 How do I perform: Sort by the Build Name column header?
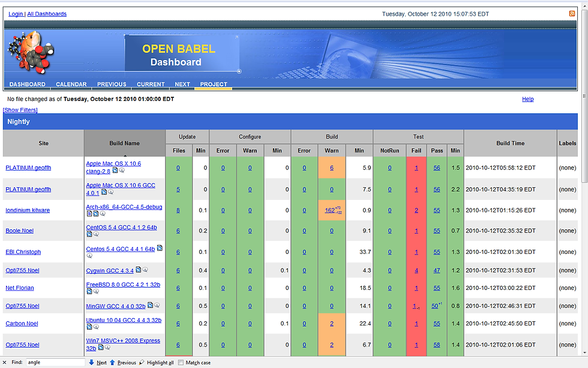pyautogui.click(x=125, y=143)
